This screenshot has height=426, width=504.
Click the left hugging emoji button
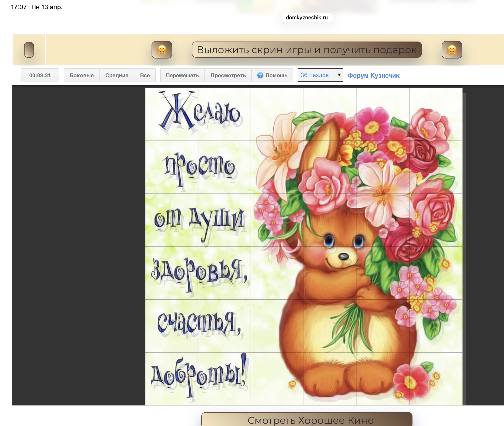pyautogui.click(x=162, y=50)
